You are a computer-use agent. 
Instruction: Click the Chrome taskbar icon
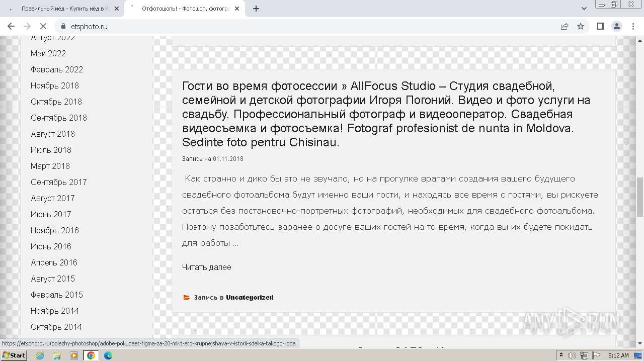tap(91, 355)
